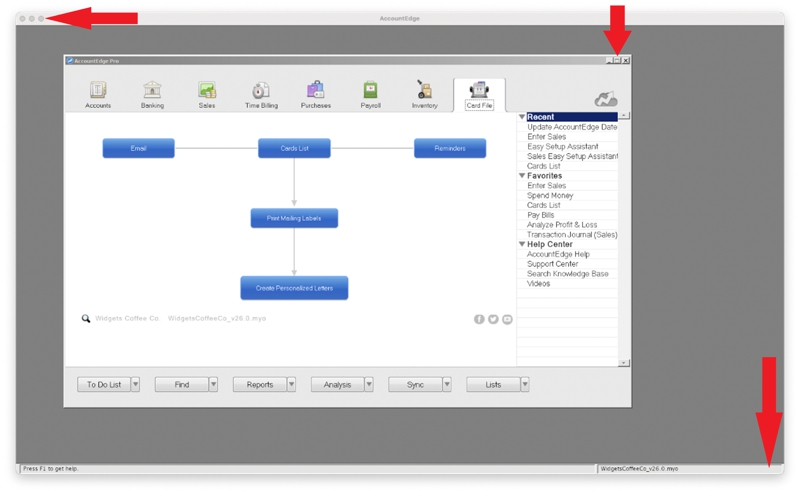Open the Sync dropdown arrow
The image size is (800, 494).
[x=447, y=384]
